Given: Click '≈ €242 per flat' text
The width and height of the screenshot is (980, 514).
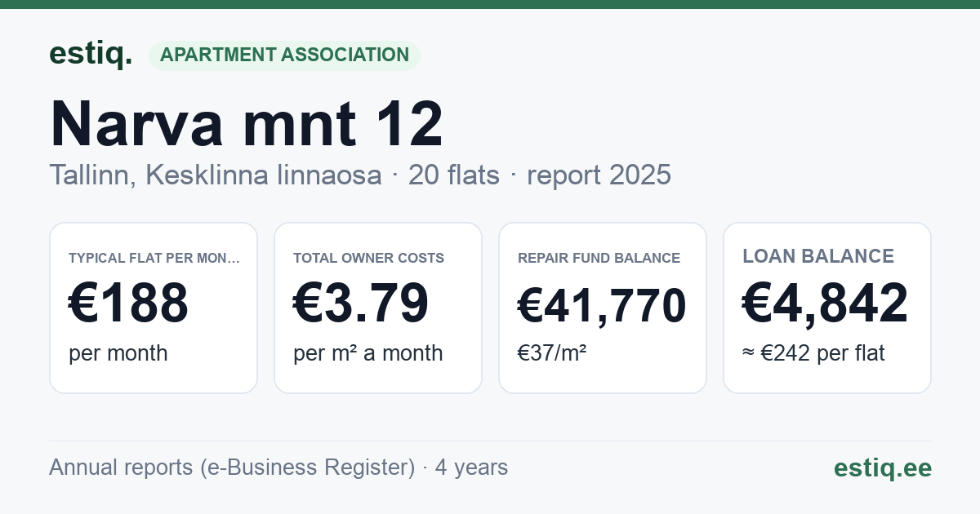Looking at the screenshot, I should tap(813, 353).
